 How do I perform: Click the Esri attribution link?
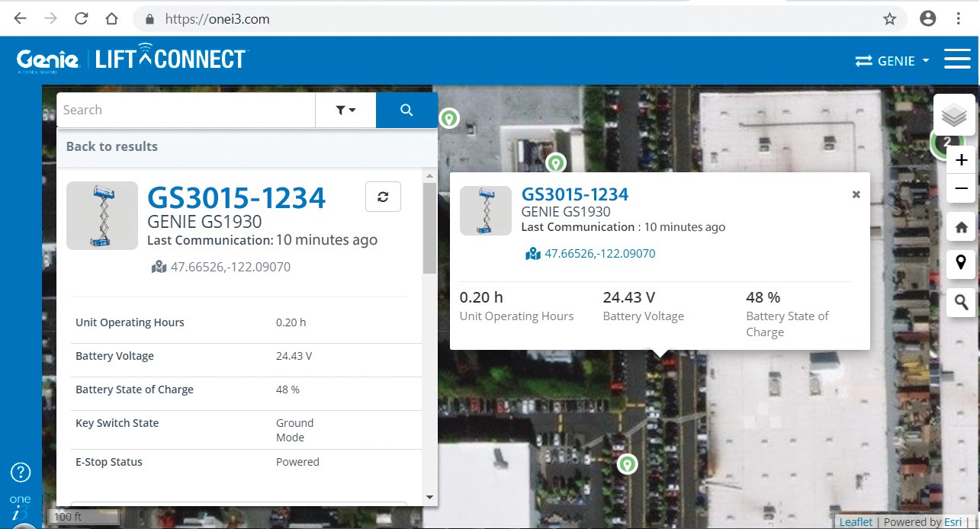952,522
